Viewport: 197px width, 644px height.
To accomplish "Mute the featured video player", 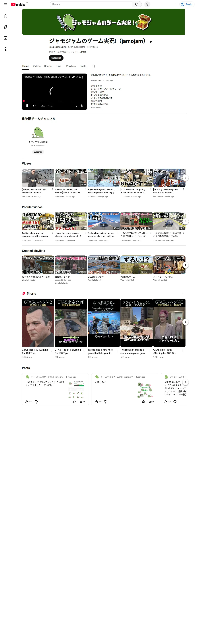I will point(34,106).
